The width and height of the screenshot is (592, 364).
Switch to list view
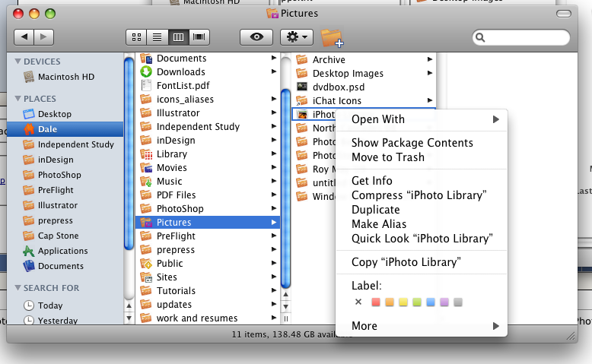click(157, 37)
